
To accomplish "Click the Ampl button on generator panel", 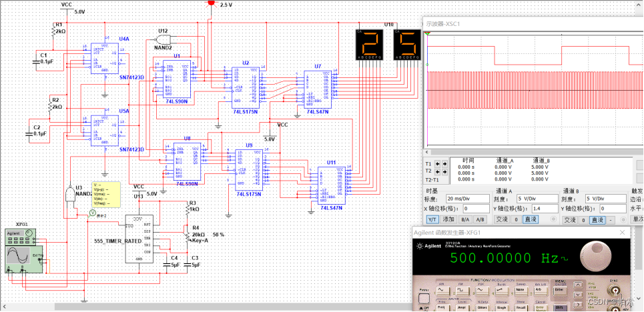I will pos(462,307).
